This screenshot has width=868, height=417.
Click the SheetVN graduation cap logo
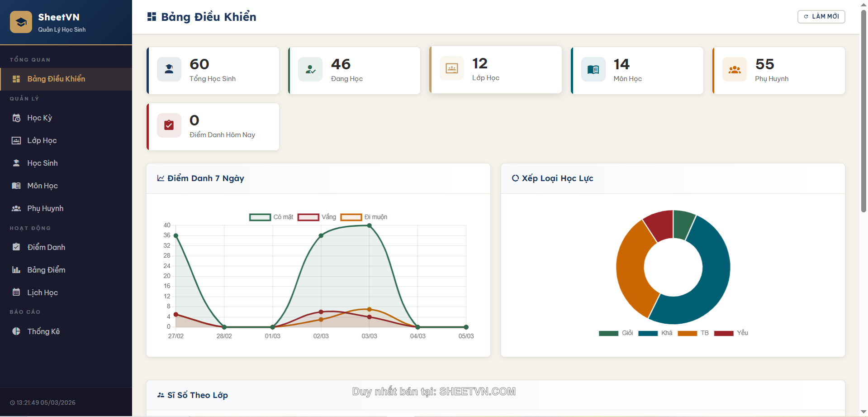(21, 22)
